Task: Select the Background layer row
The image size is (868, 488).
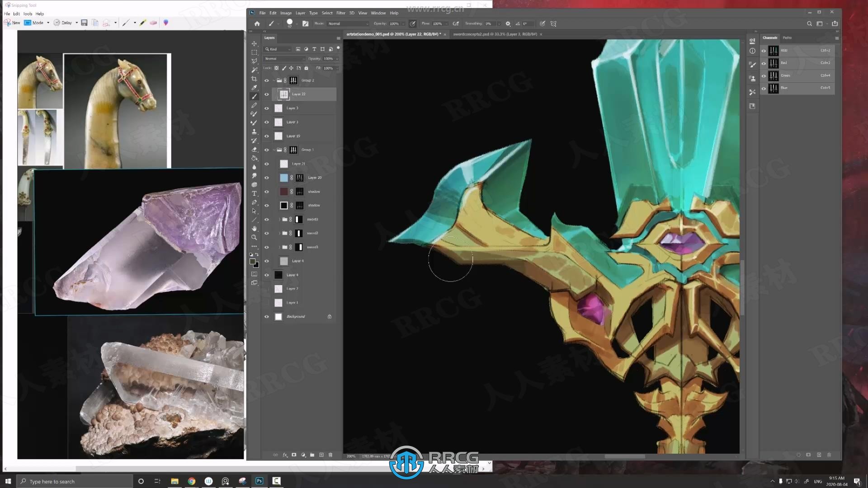Action: [300, 317]
